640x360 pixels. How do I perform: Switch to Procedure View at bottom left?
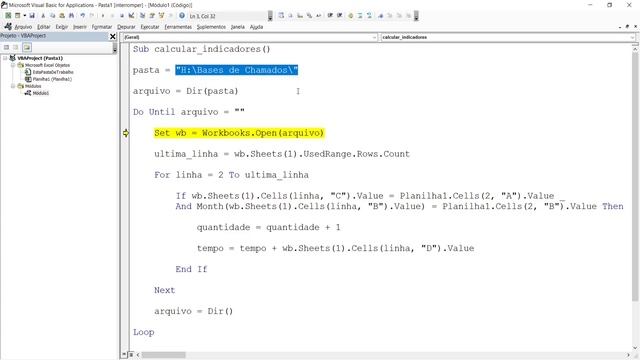pyautogui.click(x=124, y=355)
